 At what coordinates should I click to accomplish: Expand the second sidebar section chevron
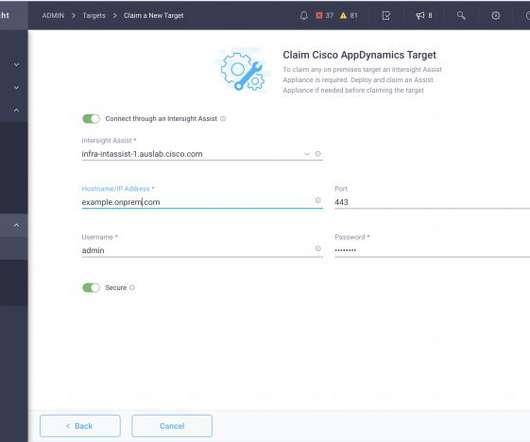click(16, 88)
